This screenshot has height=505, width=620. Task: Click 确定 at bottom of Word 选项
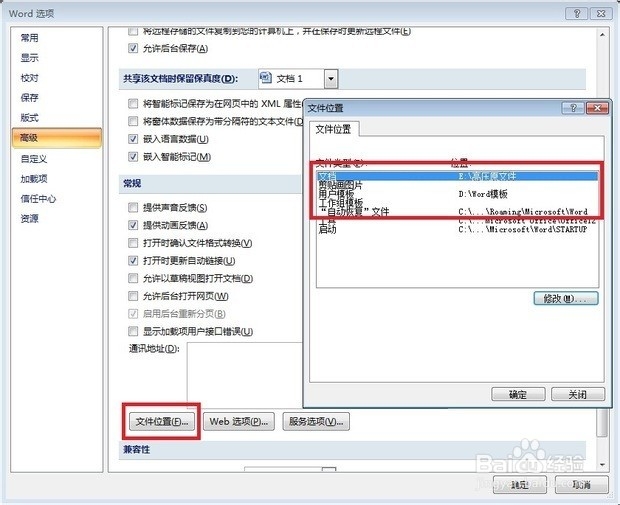click(x=520, y=485)
